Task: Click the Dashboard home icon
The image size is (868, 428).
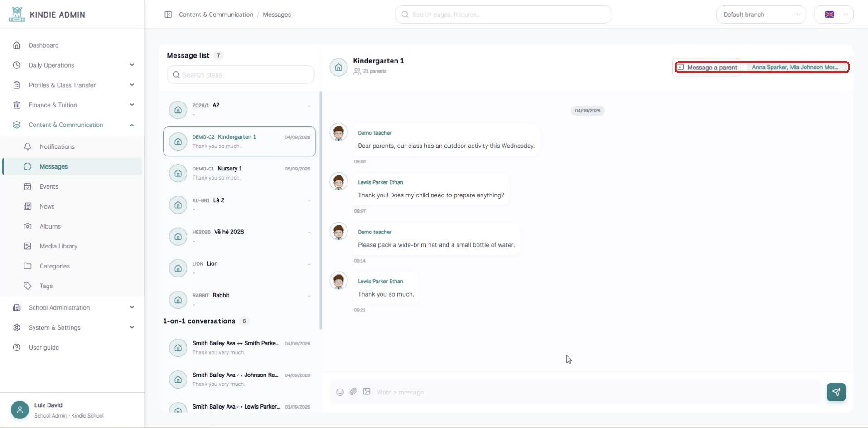Action: [x=17, y=45]
